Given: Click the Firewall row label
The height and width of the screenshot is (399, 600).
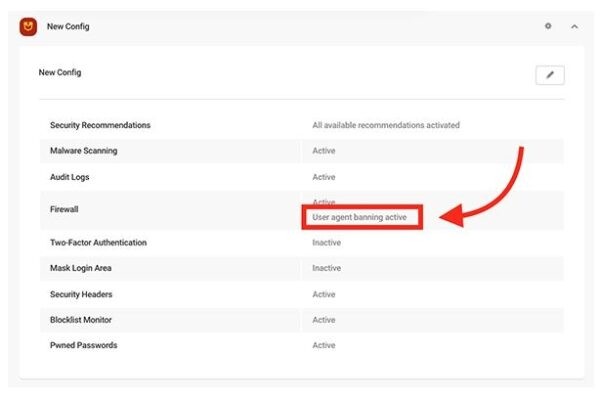Looking at the screenshot, I should (64, 209).
